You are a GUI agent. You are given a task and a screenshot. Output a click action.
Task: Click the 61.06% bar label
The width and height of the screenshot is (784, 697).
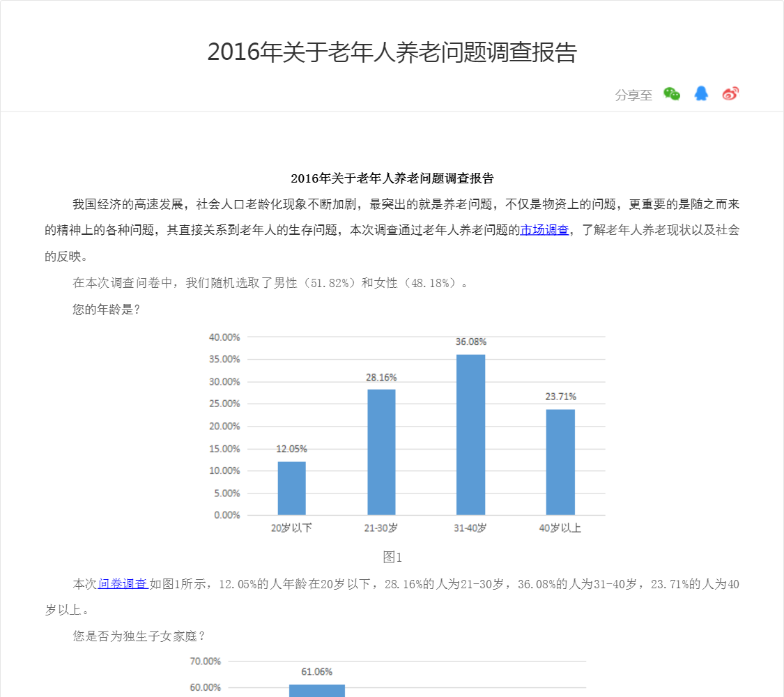[316, 671]
